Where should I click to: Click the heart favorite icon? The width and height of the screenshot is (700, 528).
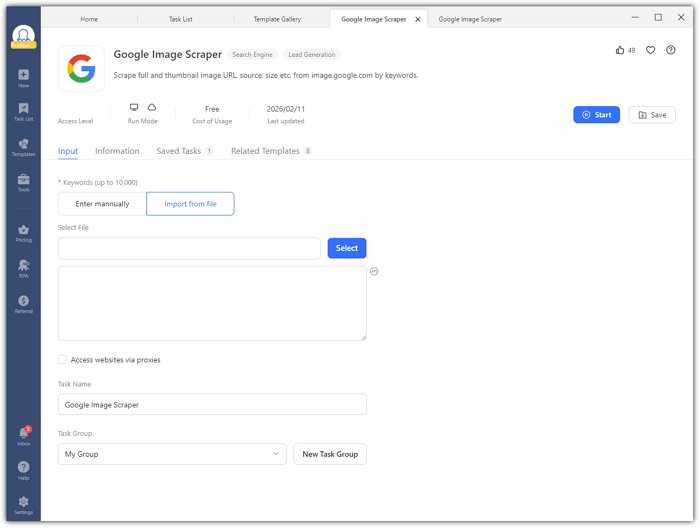[x=650, y=50]
